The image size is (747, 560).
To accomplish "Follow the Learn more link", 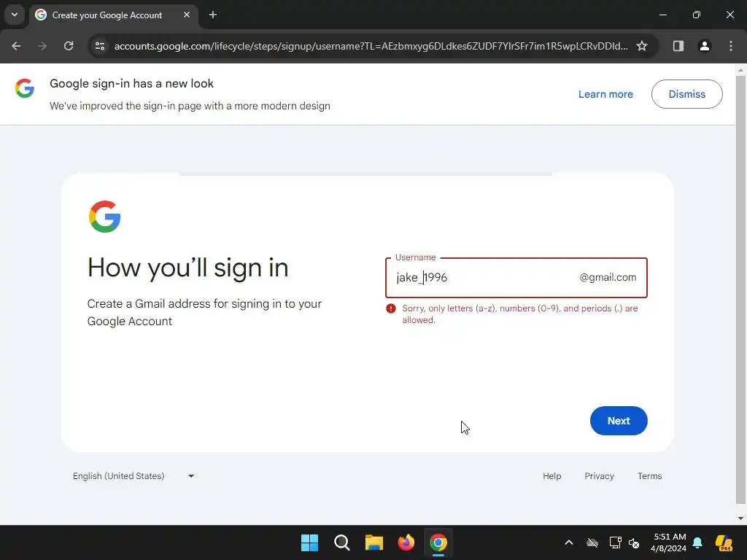I will pos(605,94).
